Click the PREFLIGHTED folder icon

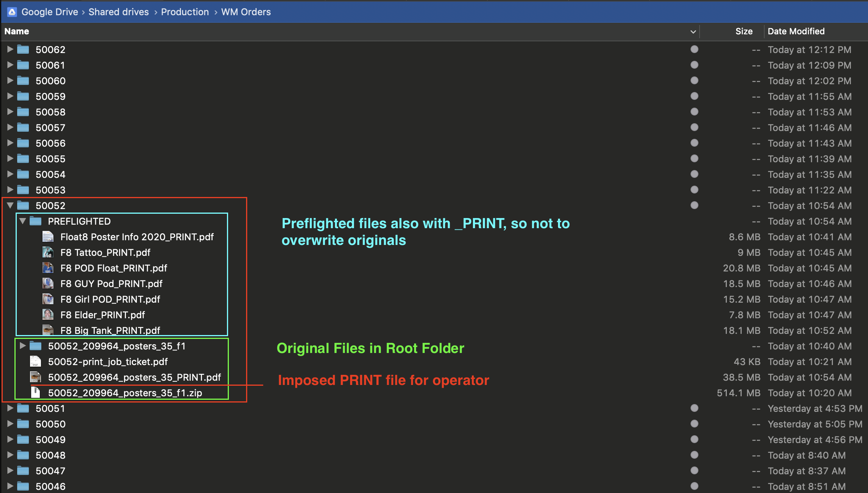tap(35, 221)
